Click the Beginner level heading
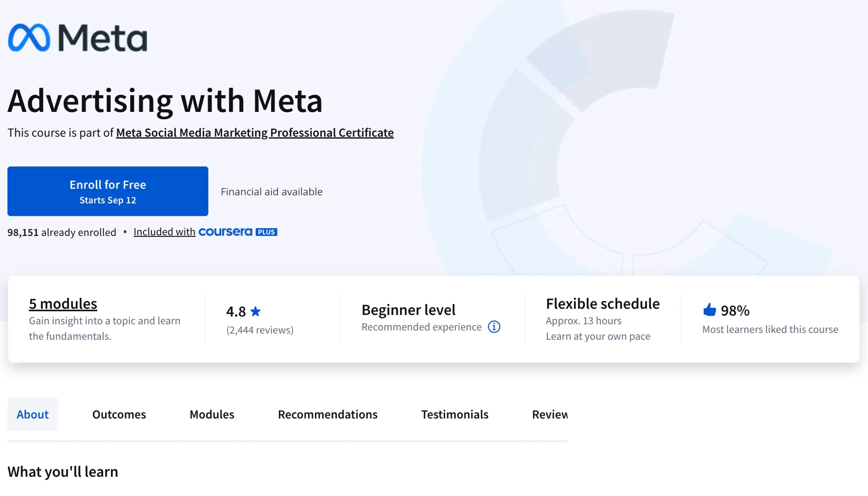Screen dimensions: 868x496 [409, 310]
